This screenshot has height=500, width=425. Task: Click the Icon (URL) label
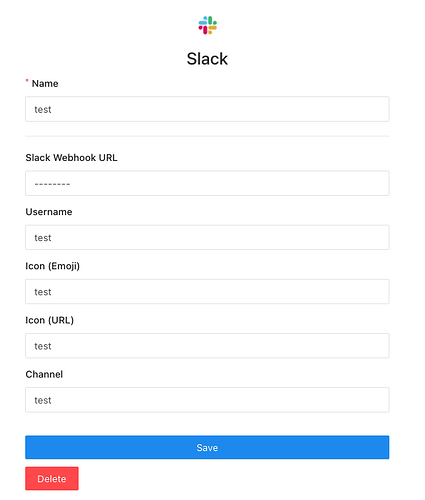pos(50,320)
